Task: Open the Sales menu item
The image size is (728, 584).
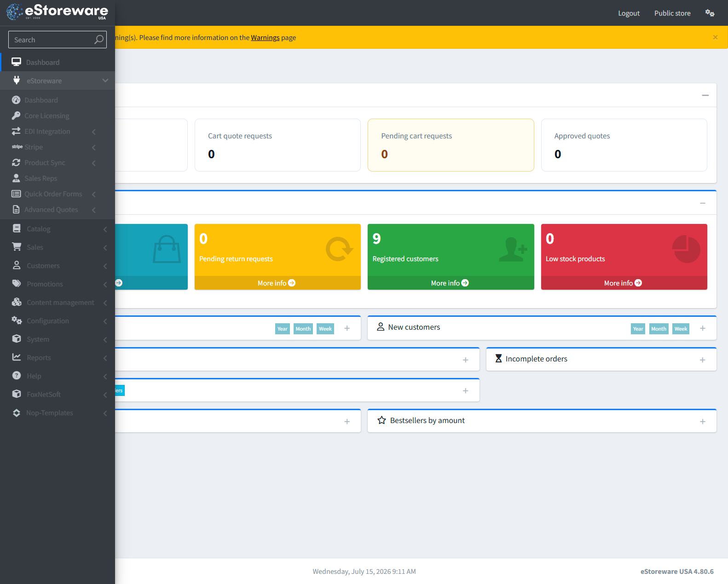Action: coord(58,247)
